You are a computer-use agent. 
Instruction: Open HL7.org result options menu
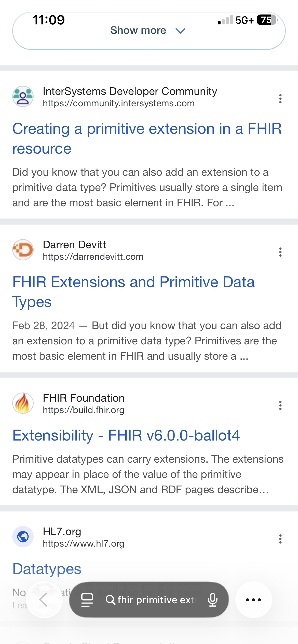click(x=280, y=539)
